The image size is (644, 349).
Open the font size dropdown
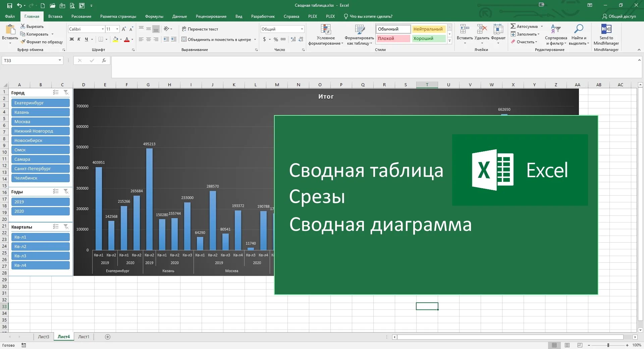tap(117, 29)
